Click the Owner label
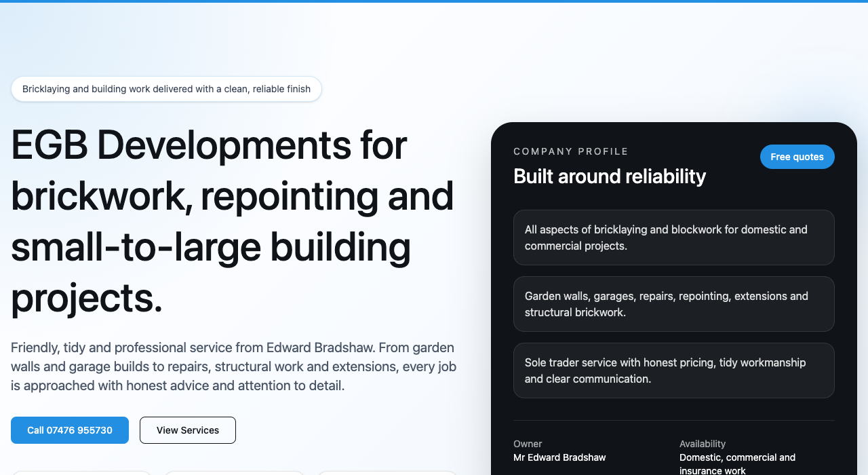 click(528, 444)
